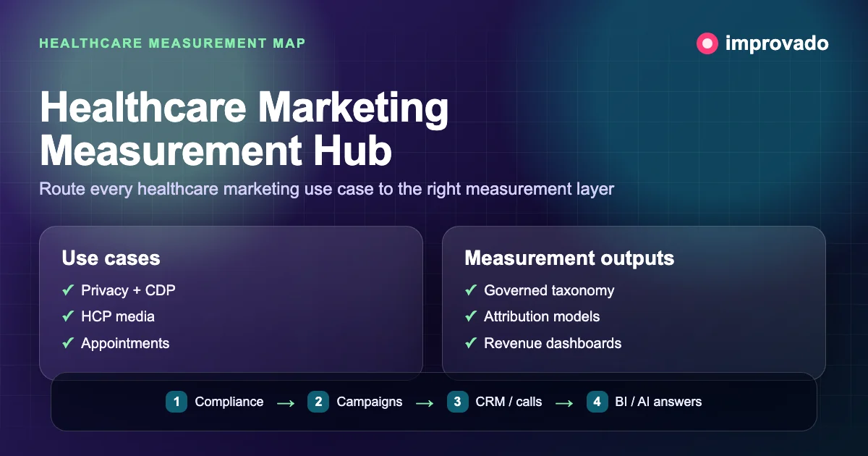Click the 'HCP media' text
The height and width of the screenshot is (456, 868).
(118, 316)
